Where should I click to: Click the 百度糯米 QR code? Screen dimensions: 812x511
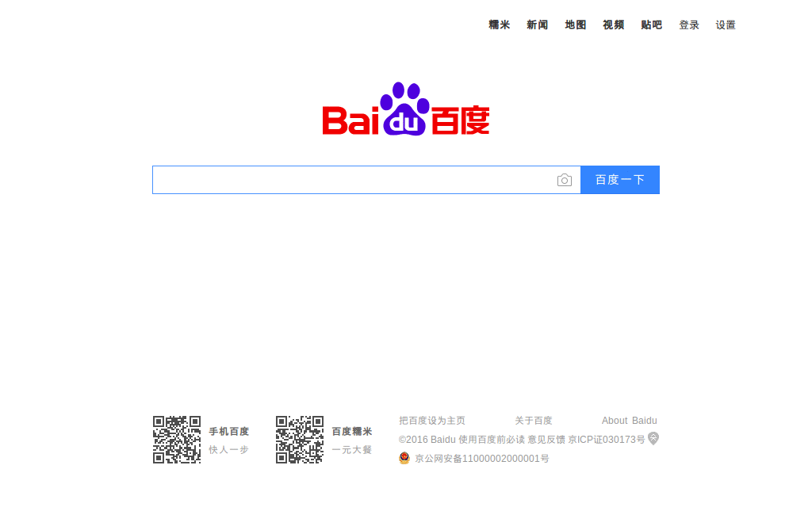[300, 440]
